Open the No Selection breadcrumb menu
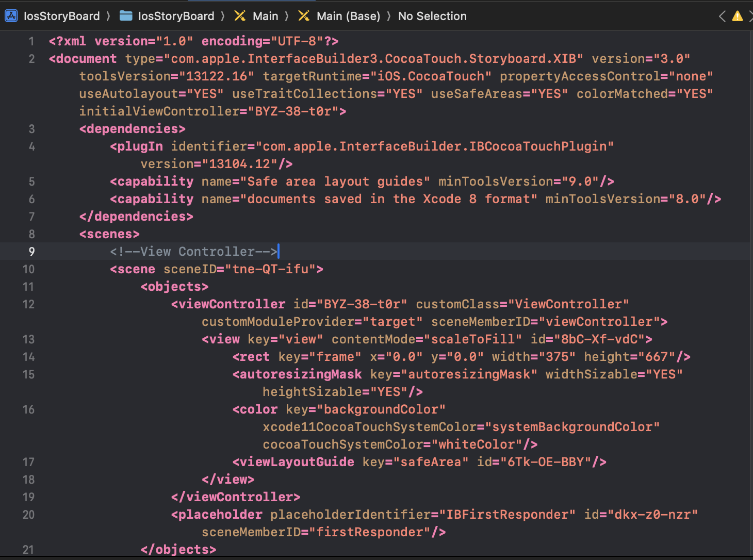Image resolution: width=753 pixels, height=560 pixels. tap(432, 16)
